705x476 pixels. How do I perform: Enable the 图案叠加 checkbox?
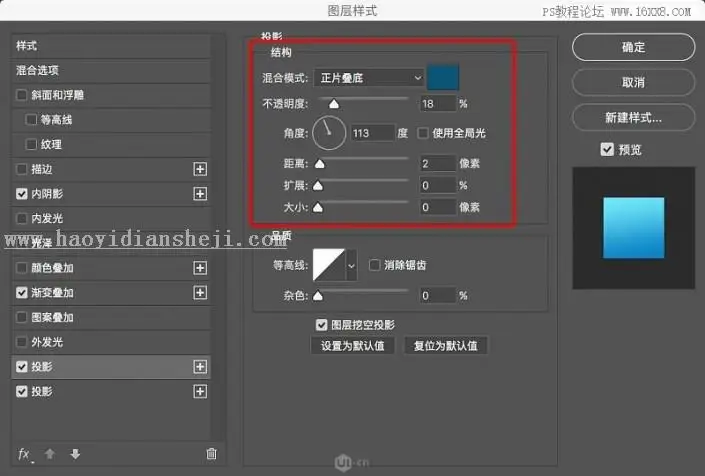[x=21, y=317]
